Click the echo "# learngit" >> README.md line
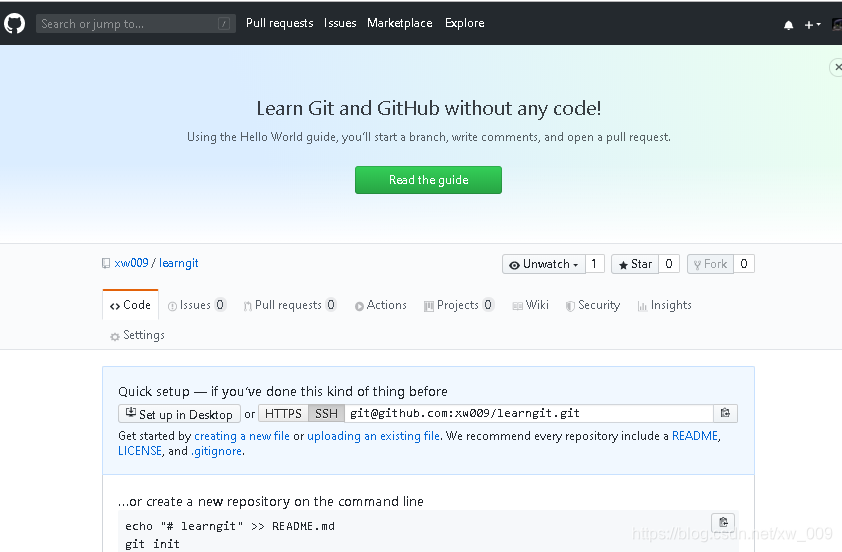Screen dimensions: 842x552 (x=230, y=526)
